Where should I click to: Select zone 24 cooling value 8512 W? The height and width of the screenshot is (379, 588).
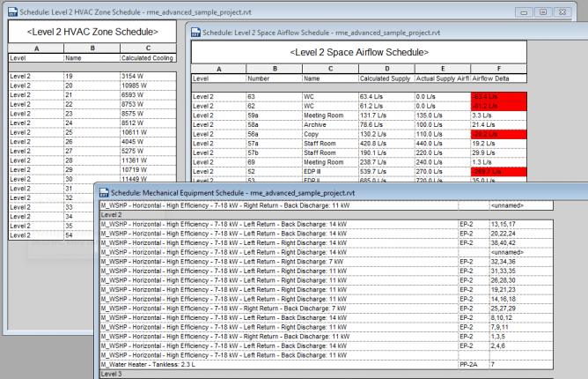click(148, 123)
